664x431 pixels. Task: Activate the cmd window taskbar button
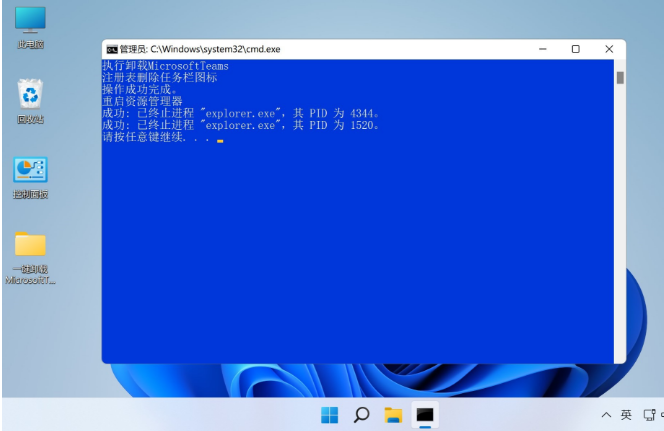pos(425,415)
